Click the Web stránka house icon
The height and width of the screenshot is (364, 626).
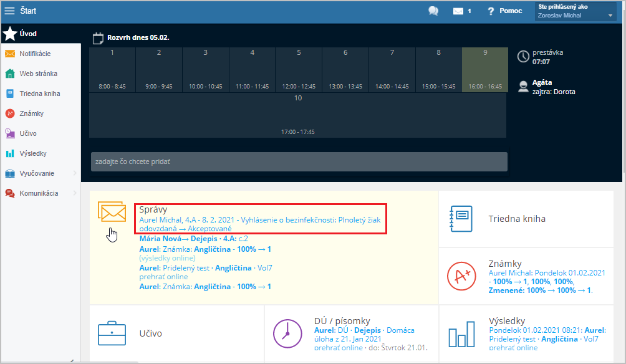[x=10, y=74]
